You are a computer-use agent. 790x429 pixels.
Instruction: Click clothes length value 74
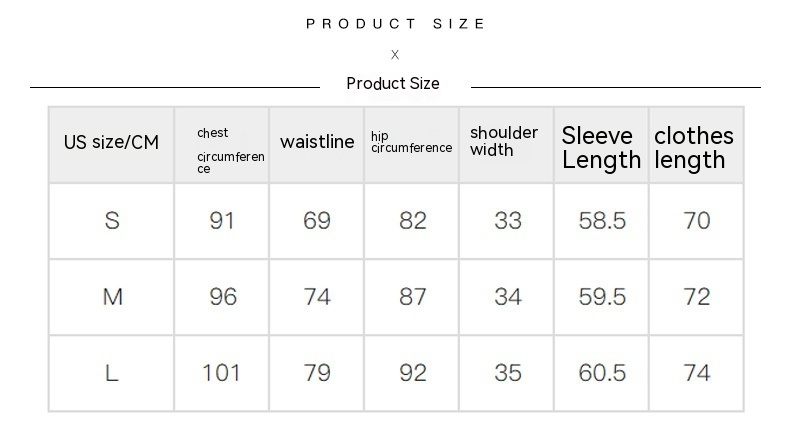pos(697,373)
